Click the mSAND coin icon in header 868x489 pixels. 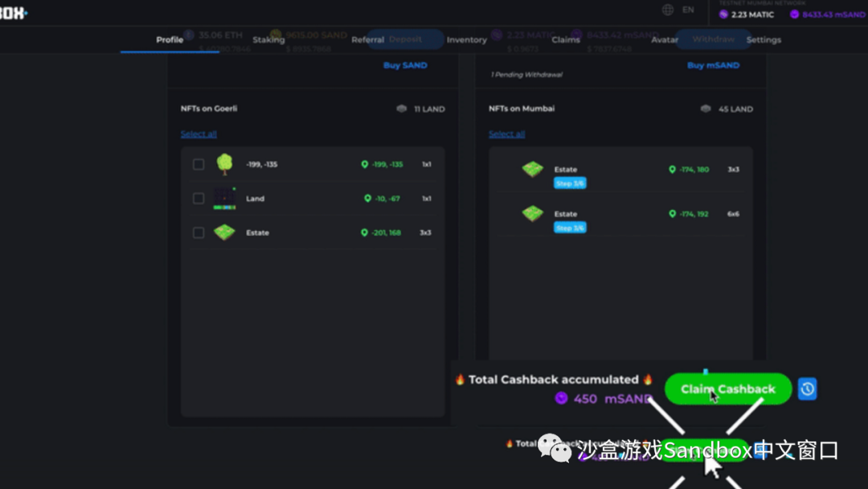tap(794, 14)
